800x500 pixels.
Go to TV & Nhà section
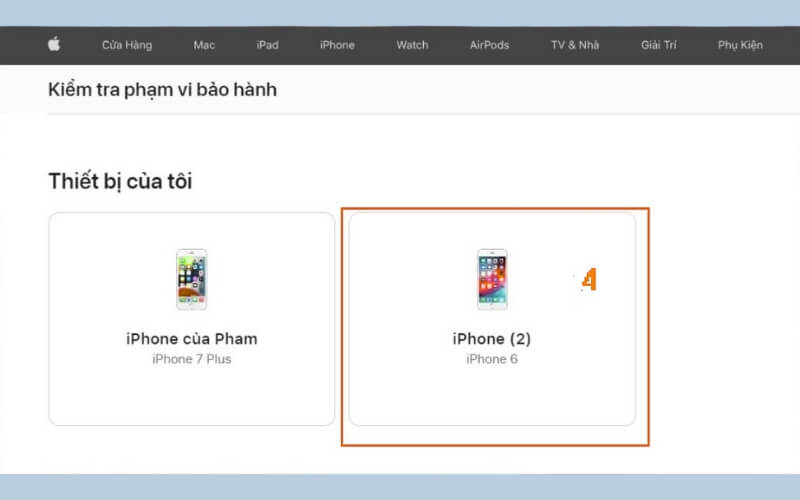575,45
